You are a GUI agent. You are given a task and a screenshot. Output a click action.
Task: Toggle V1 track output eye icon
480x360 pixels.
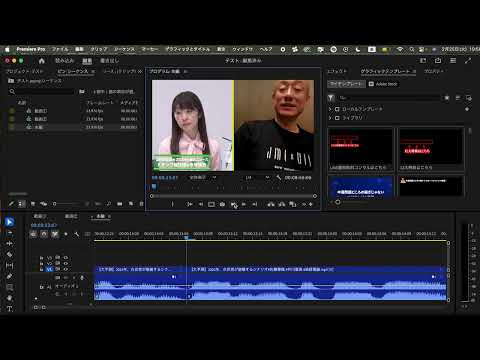tap(66, 269)
